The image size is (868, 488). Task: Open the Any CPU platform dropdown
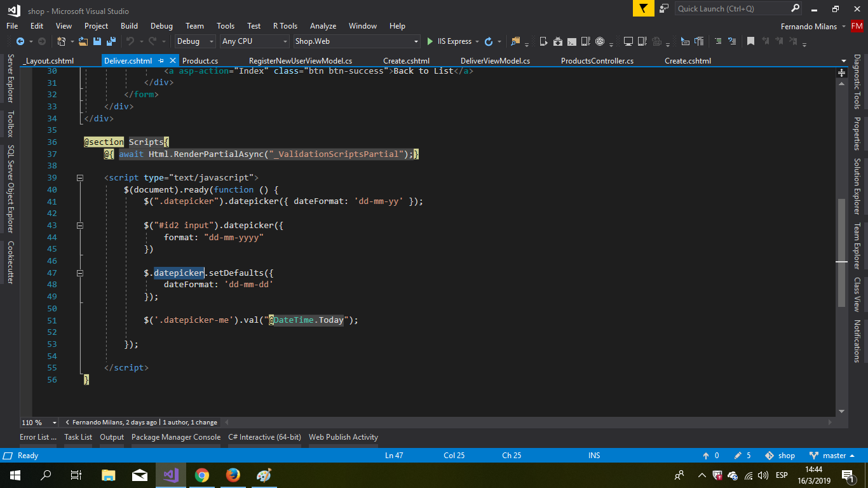[x=255, y=41]
